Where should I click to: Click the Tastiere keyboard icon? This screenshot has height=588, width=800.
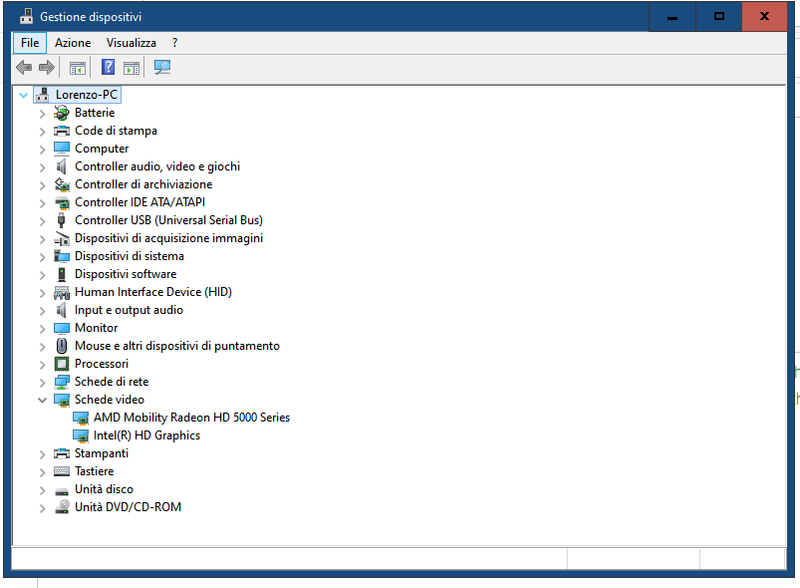tap(62, 471)
